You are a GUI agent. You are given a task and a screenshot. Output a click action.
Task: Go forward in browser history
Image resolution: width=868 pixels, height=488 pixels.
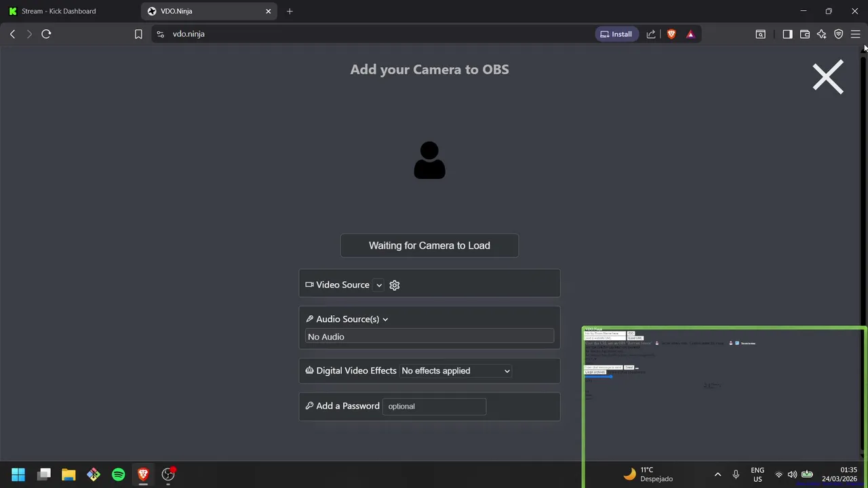(29, 34)
